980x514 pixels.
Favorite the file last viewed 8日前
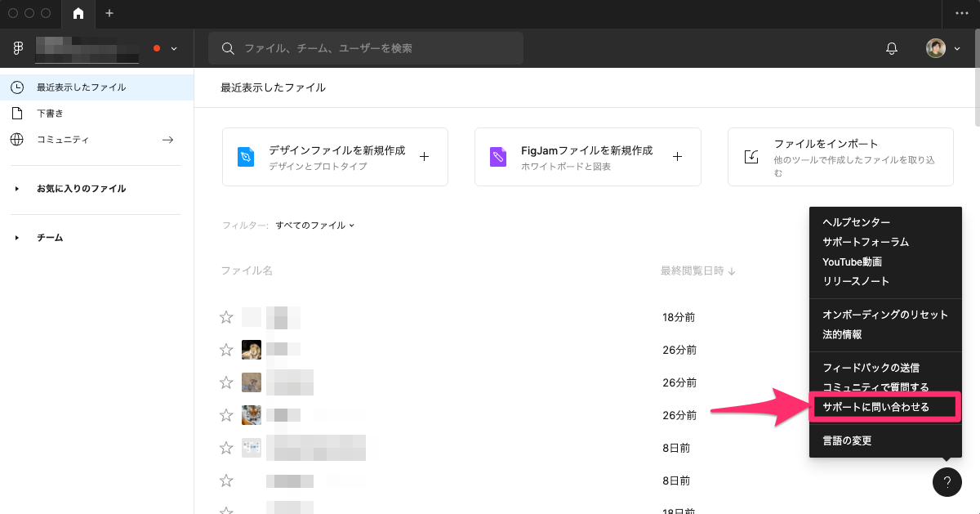point(226,448)
